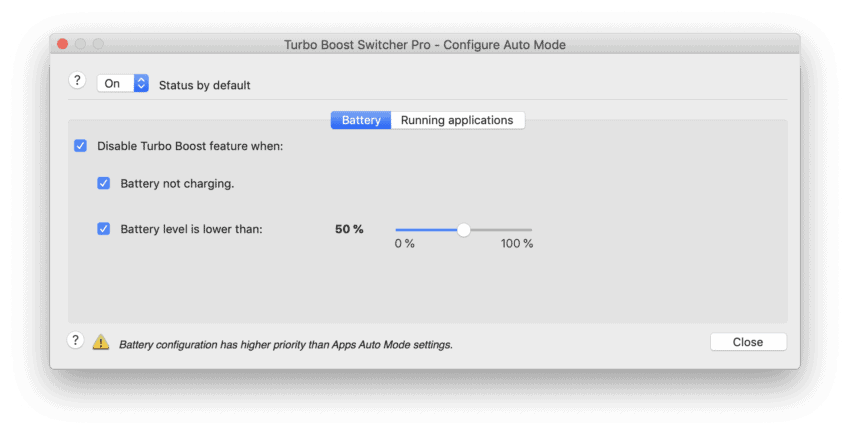Toggle Disable Turbo Boost feature when checkbox
This screenshot has width=850, height=435.
pos(80,146)
